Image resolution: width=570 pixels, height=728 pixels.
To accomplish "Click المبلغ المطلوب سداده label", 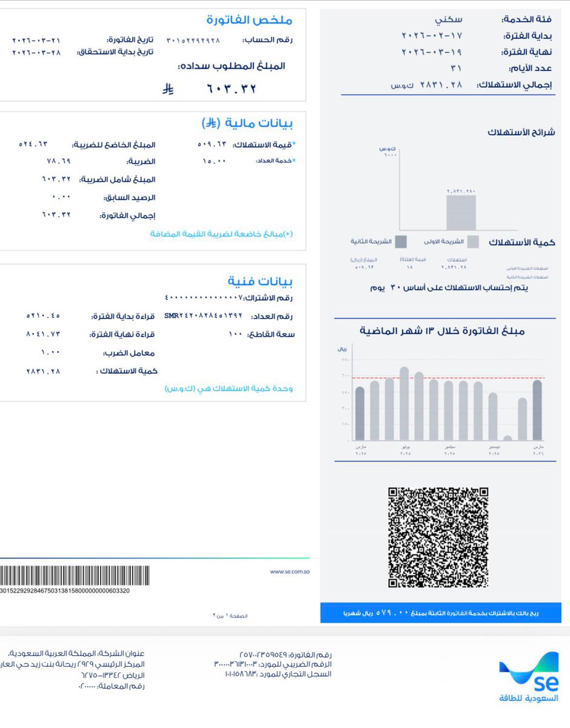I will point(232,66).
